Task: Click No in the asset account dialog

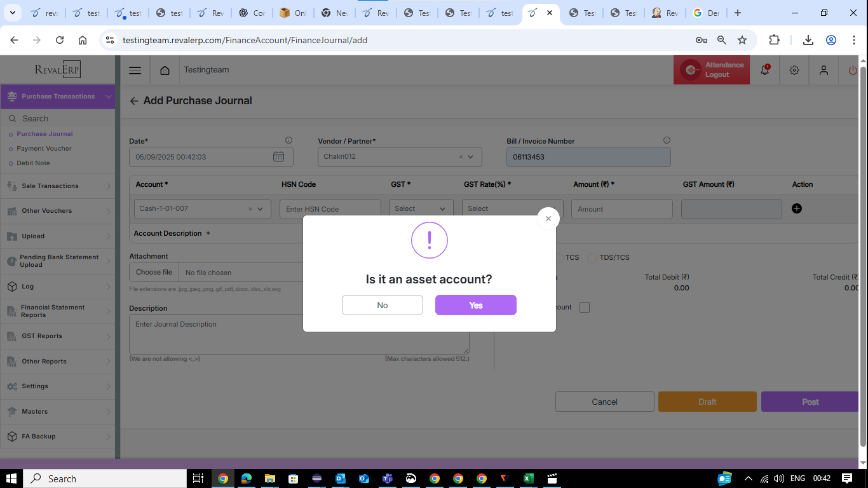Action: [382, 305]
